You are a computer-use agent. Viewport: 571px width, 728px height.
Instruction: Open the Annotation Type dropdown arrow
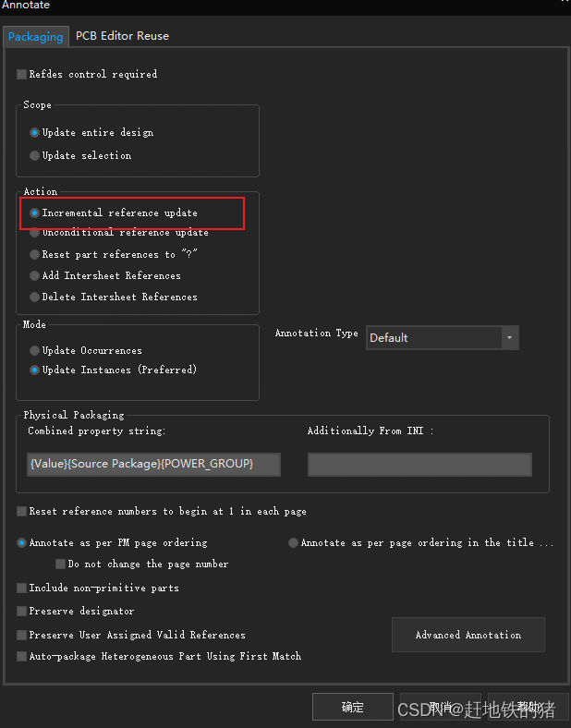coord(510,338)
